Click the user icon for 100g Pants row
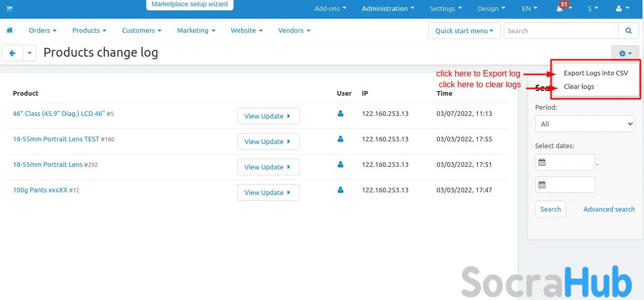Screen dimensions: 644x300 (341, 190)
